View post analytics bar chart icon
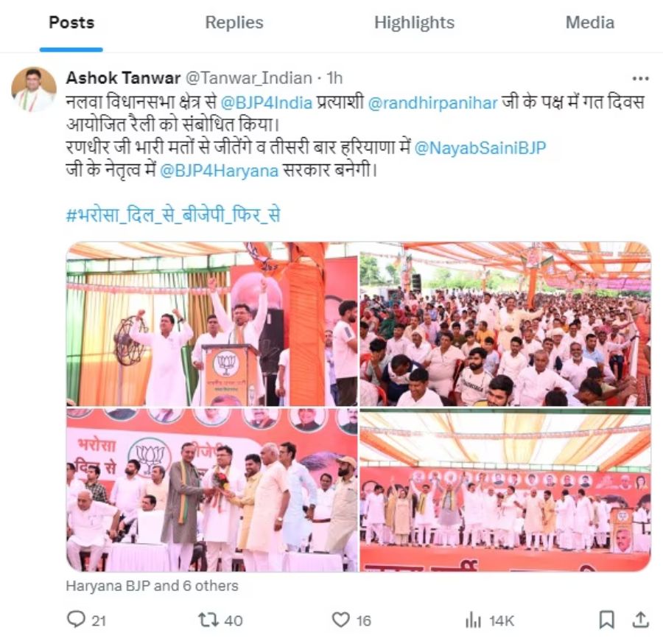The width and height of the screenshot is (663, 644). point(473,620)
